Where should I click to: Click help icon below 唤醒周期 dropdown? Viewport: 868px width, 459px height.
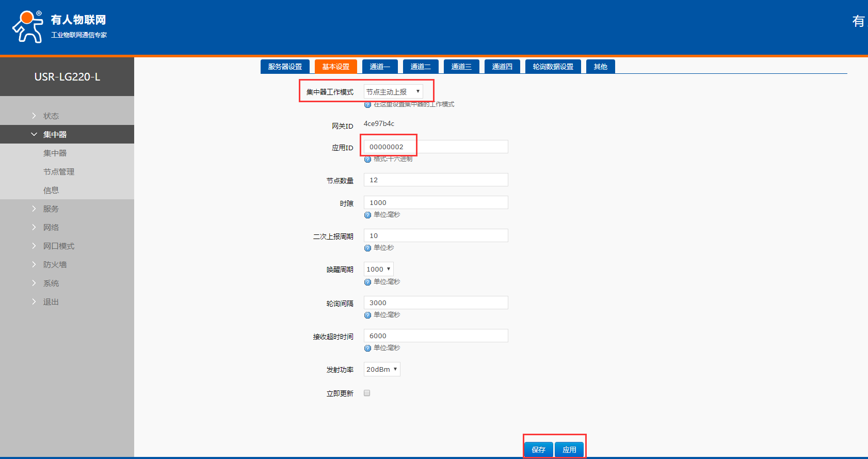[367, 282]
